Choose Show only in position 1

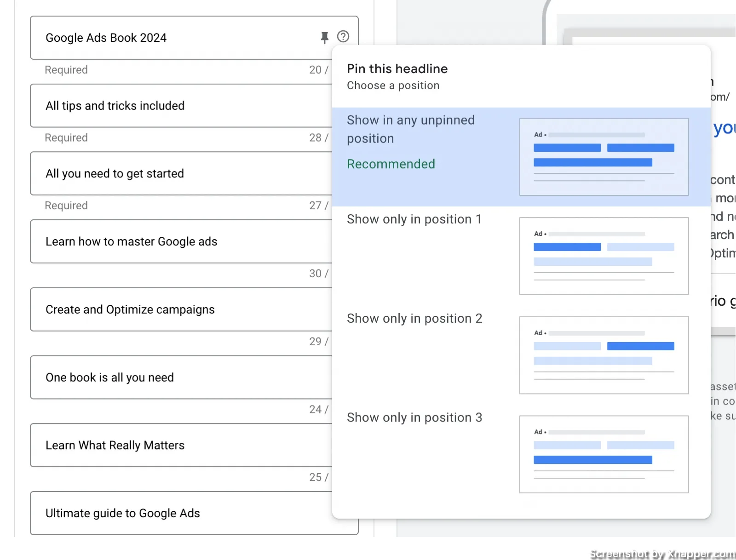point(521,256)
